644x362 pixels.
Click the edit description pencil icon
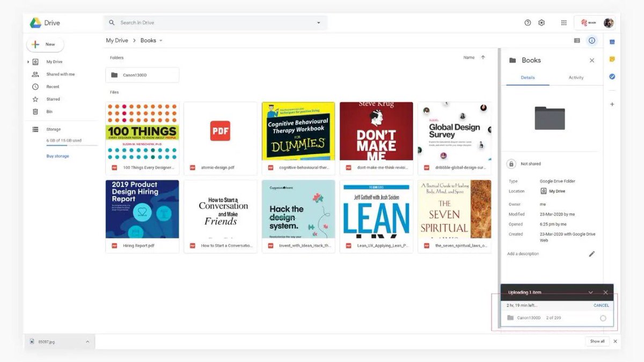592,254
